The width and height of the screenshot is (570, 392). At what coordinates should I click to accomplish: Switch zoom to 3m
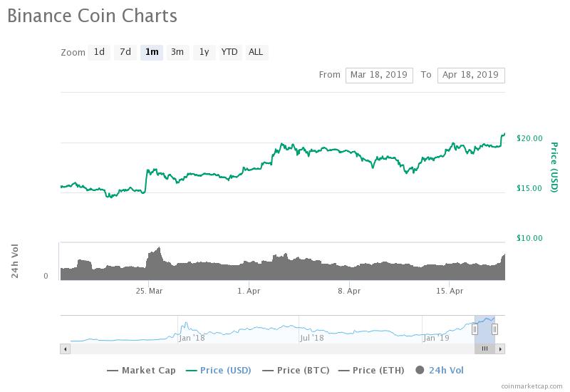[177, 52]
